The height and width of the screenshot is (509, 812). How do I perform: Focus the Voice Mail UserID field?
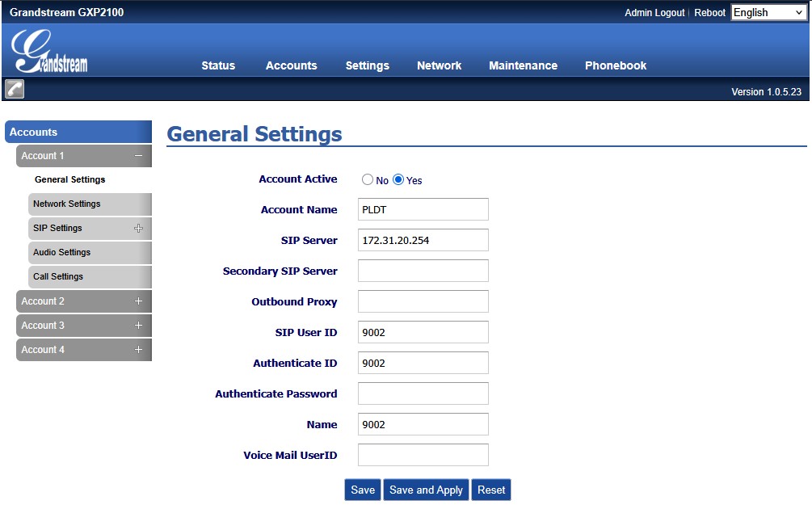pyautogui.click(x=423, y=455)
